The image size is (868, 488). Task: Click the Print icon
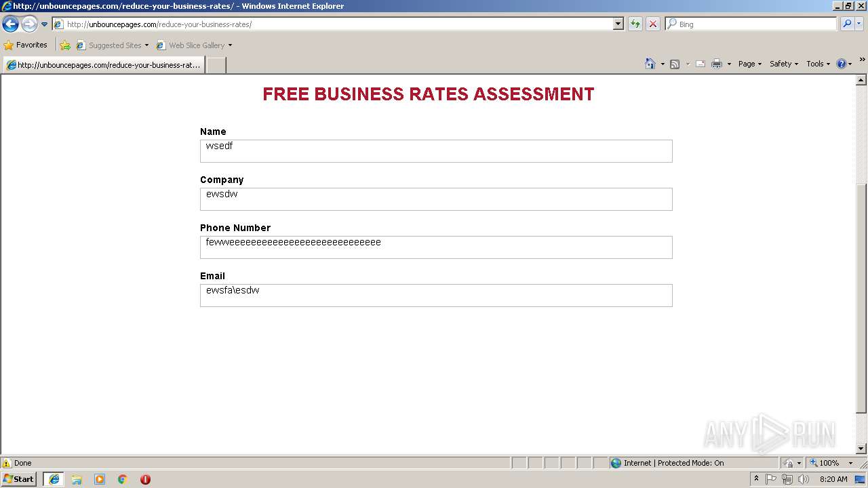point(717,64)
